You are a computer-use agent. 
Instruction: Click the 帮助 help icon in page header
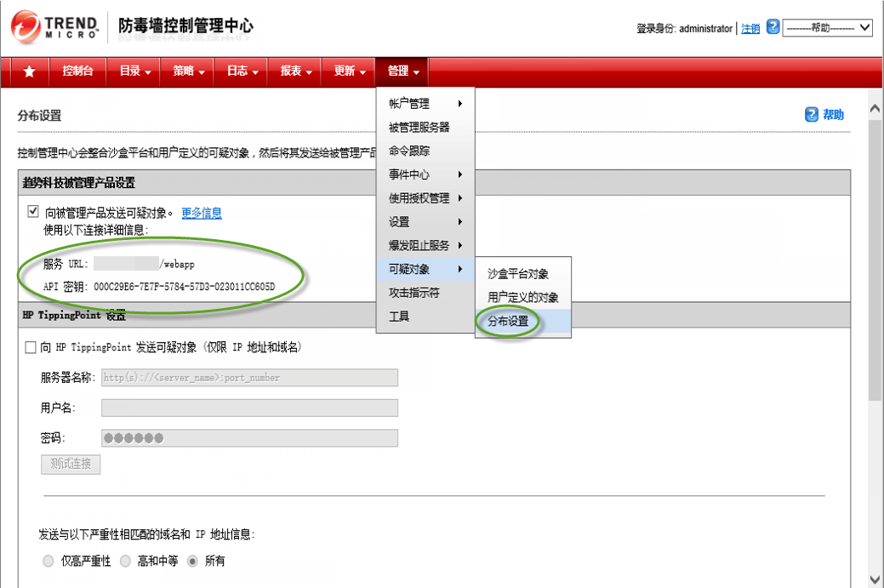[812, 115]
